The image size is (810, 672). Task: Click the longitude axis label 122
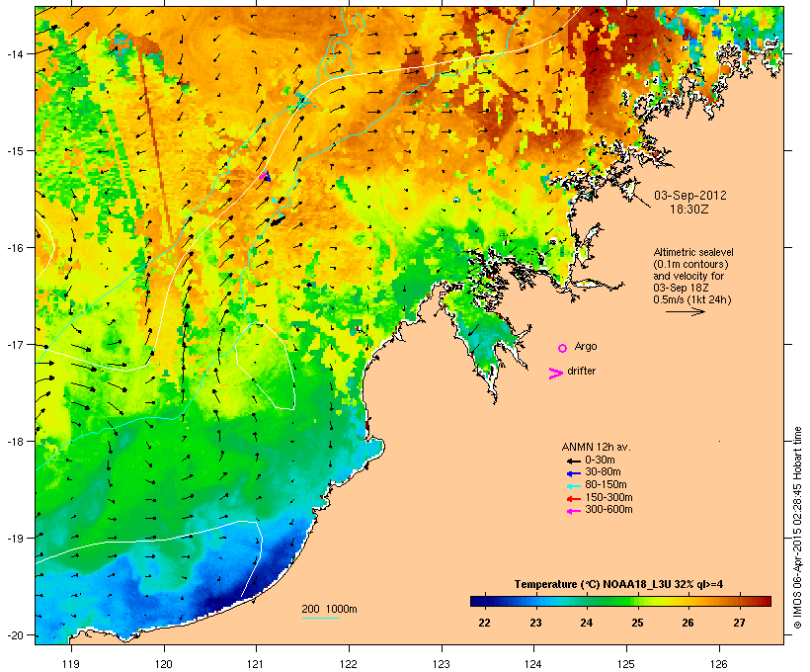pyautogui.click(x=349, y=664)
